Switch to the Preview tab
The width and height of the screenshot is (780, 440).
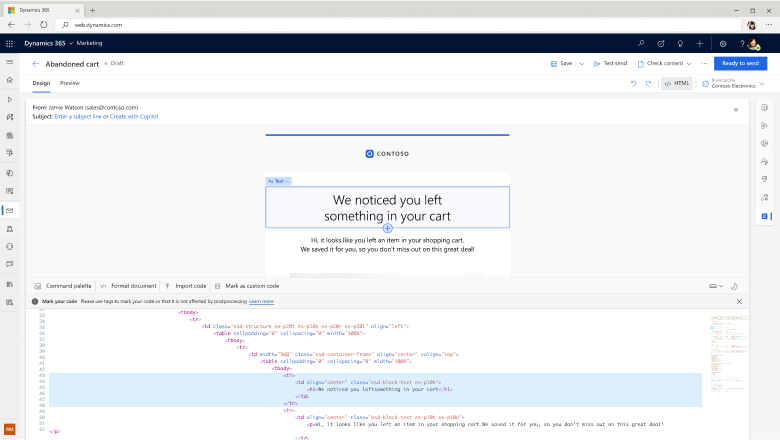[70, 84]
